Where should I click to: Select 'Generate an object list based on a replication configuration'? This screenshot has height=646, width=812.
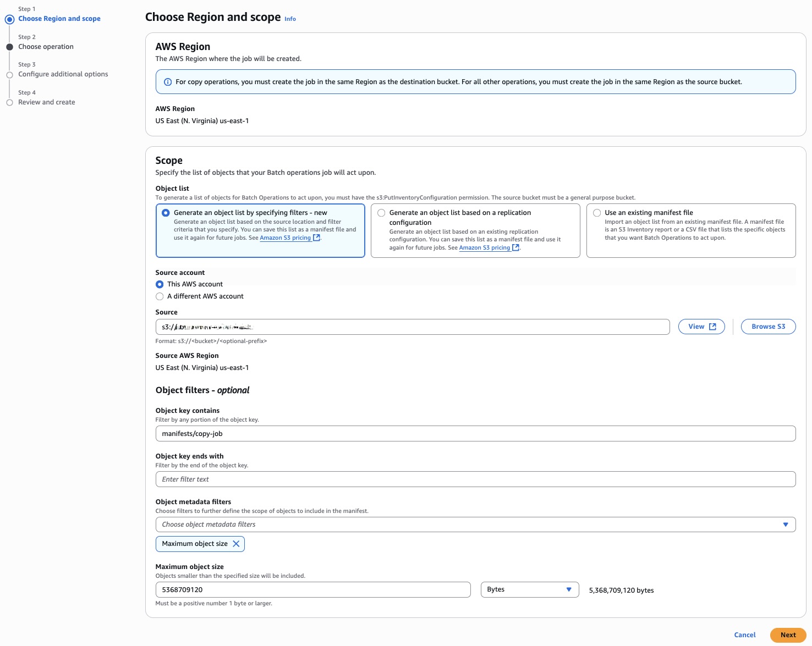381,213
